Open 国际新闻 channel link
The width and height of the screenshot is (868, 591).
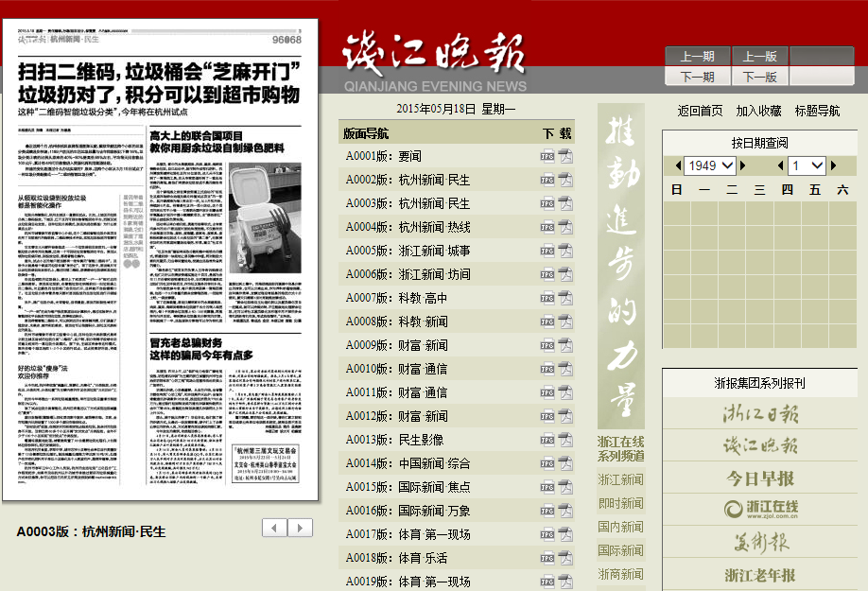click(x=620, y=550)
